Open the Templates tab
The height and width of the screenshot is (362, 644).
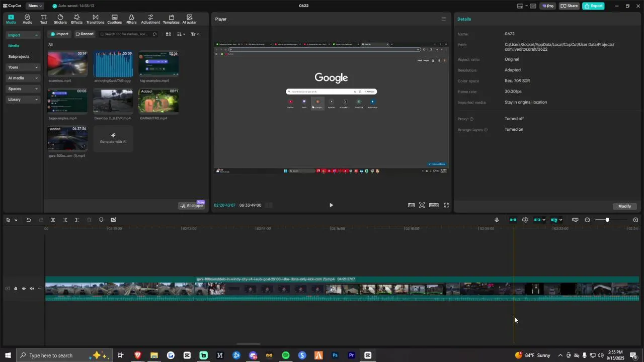pyautogui.click(x=171, y=19)
